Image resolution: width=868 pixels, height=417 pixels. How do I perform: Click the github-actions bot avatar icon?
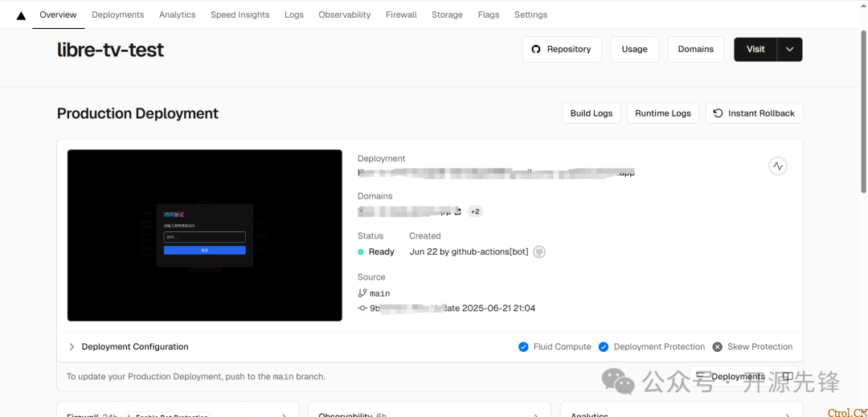[539, 251]
